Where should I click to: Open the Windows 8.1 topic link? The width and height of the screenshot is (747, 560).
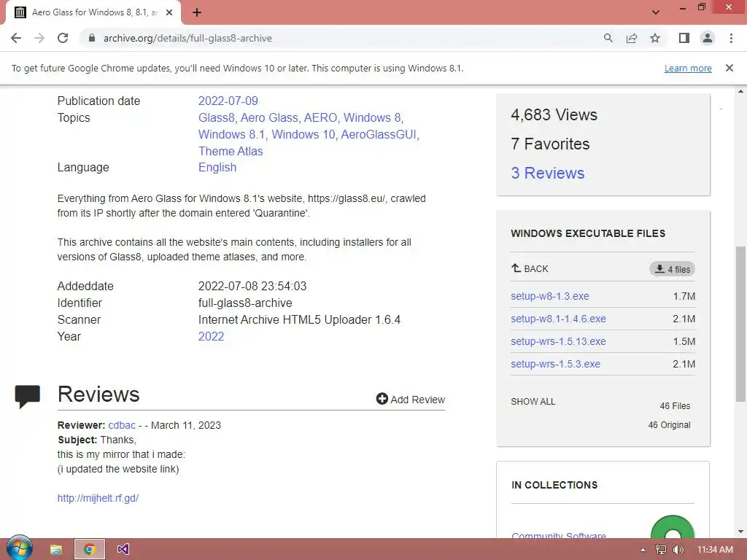pyautogui.click(x=231, y=134)
